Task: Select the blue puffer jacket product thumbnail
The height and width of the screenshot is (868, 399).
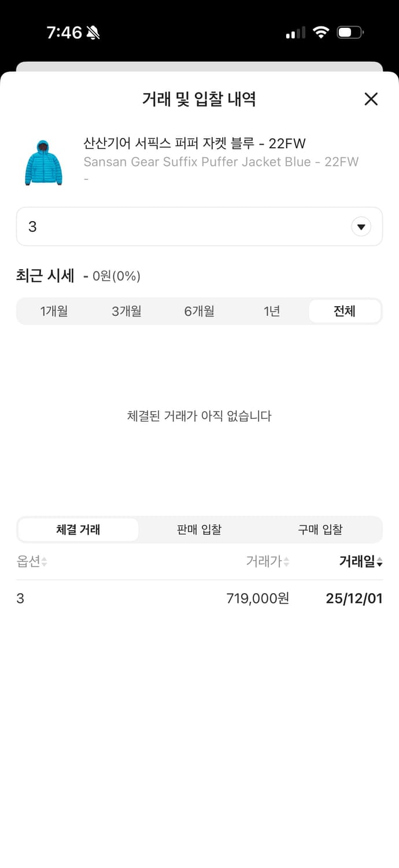Action: click(x=43, y=161)
